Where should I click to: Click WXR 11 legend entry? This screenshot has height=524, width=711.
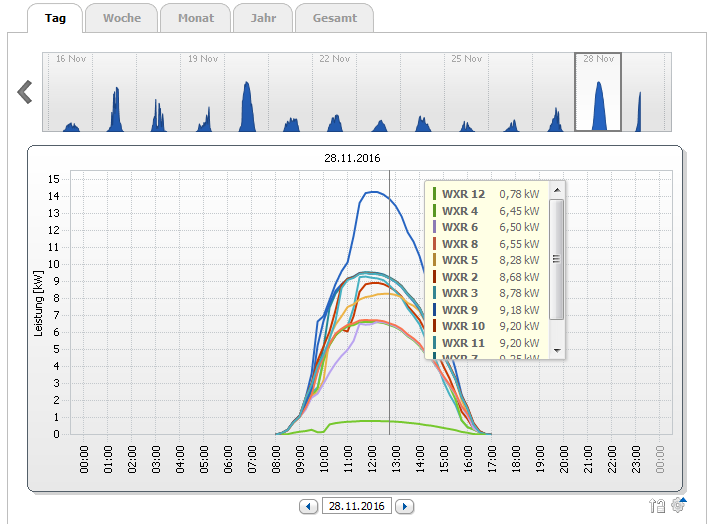pyautogui.click(x=487, y=343)
